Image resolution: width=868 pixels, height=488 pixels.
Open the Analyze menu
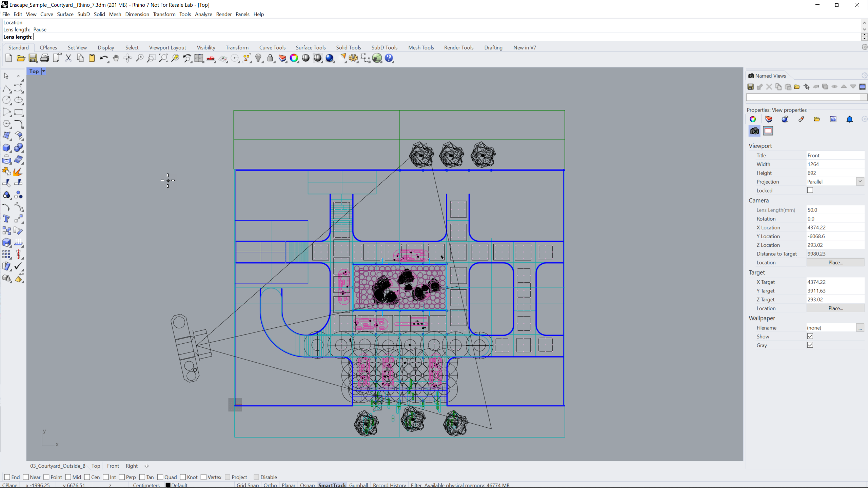click(203, 14)
